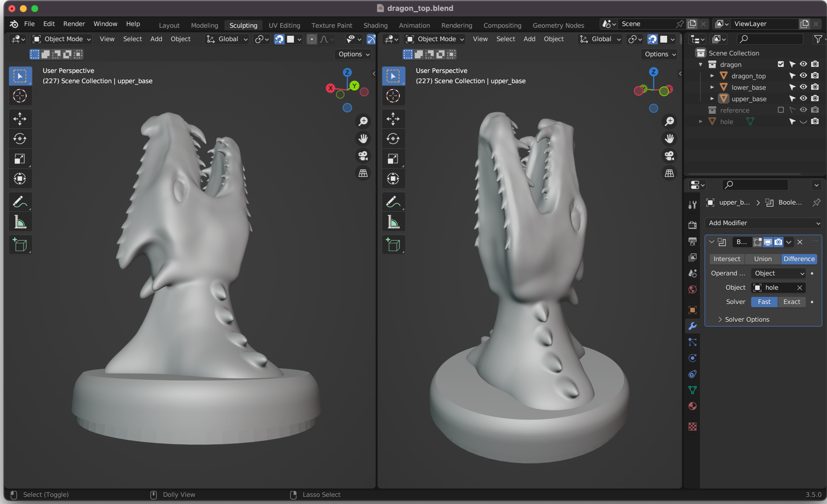This screenshot has width=827, height=504.
Task: Uncheck the dragon collection checkbox
Action: 781,64
